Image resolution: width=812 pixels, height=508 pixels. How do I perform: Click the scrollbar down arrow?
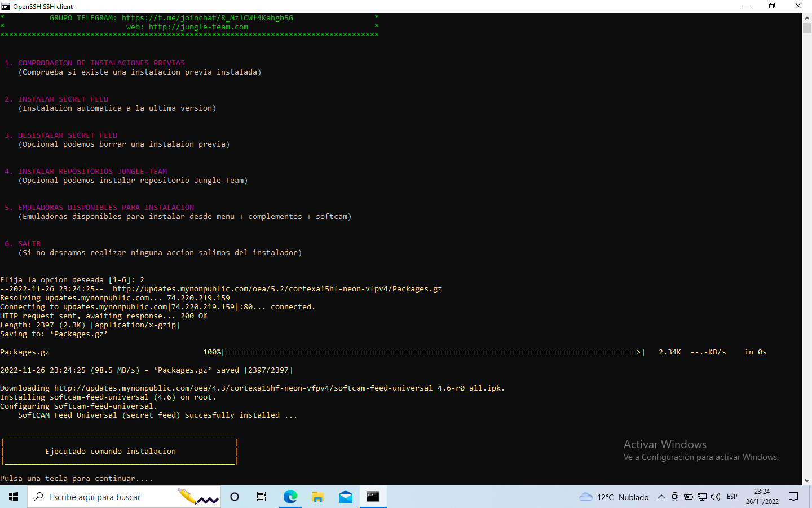807,481
